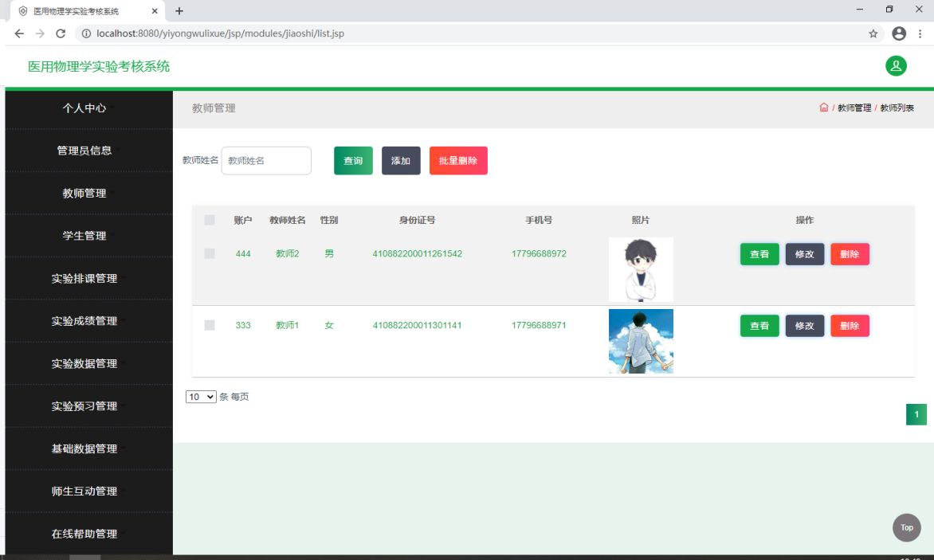Open browser profile account icon
Screen dimensions: 934x560
pos(898,33)
